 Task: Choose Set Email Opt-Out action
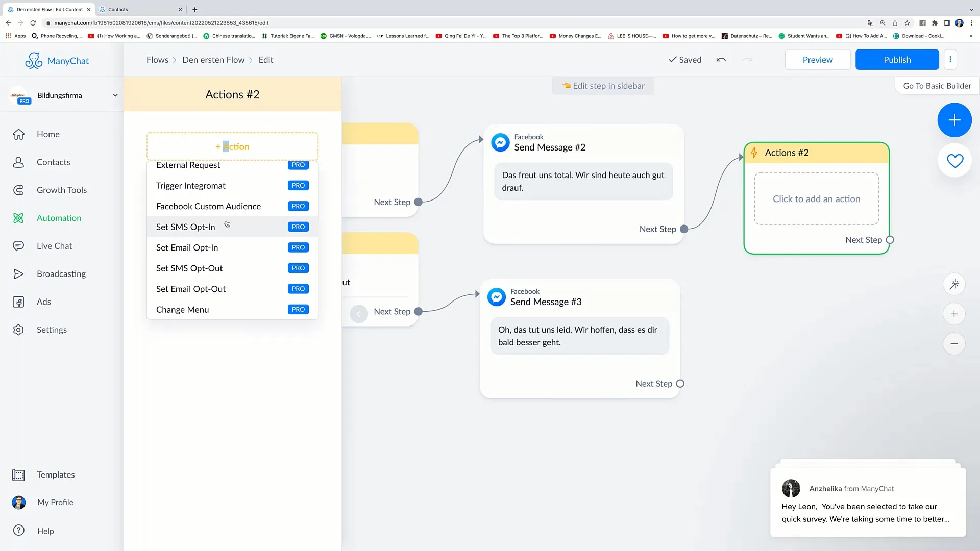tap(232, 289)
